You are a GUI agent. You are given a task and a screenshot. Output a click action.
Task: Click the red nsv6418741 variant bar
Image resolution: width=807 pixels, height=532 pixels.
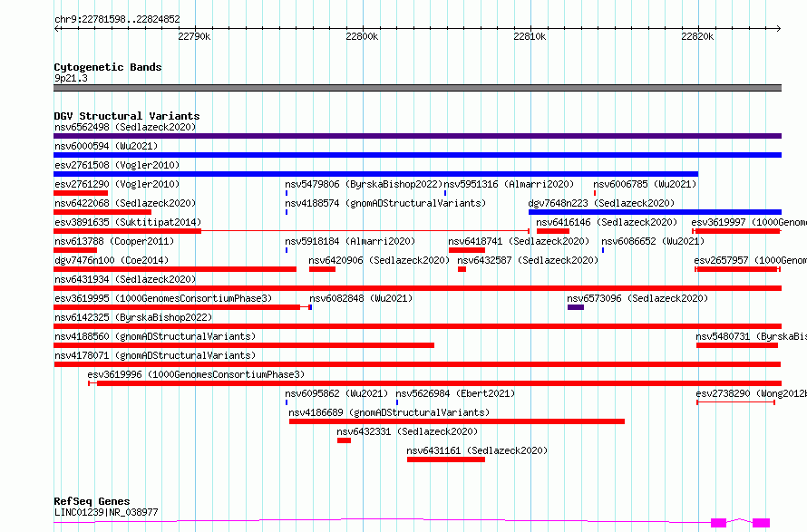tap(467, 250)
